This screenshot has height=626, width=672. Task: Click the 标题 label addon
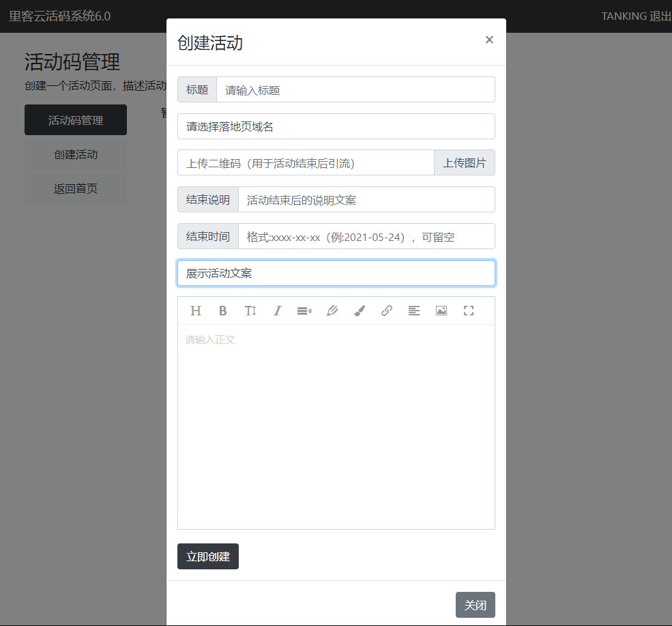pos(197,89)
